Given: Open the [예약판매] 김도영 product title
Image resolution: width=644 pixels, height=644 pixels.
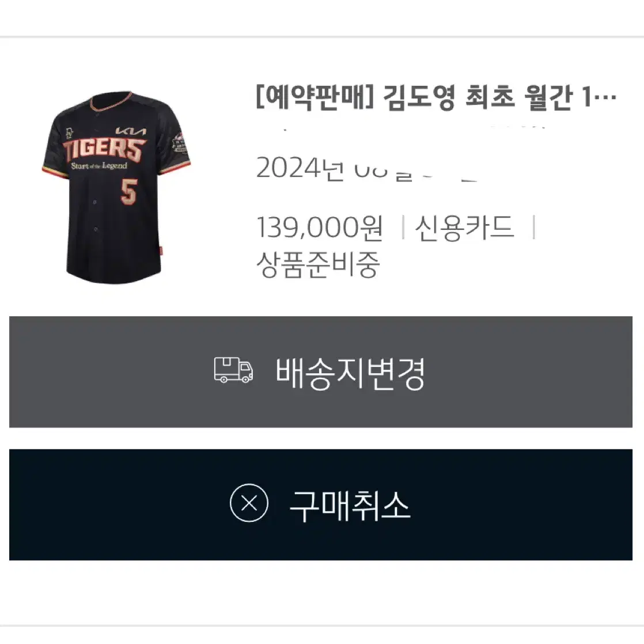Looking at the screenshot, I should tap(436, 98).
